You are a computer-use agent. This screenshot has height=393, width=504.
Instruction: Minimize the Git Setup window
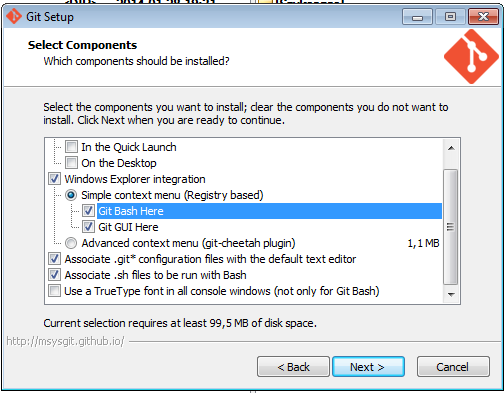pyautogui.click(x=417, y=17)
